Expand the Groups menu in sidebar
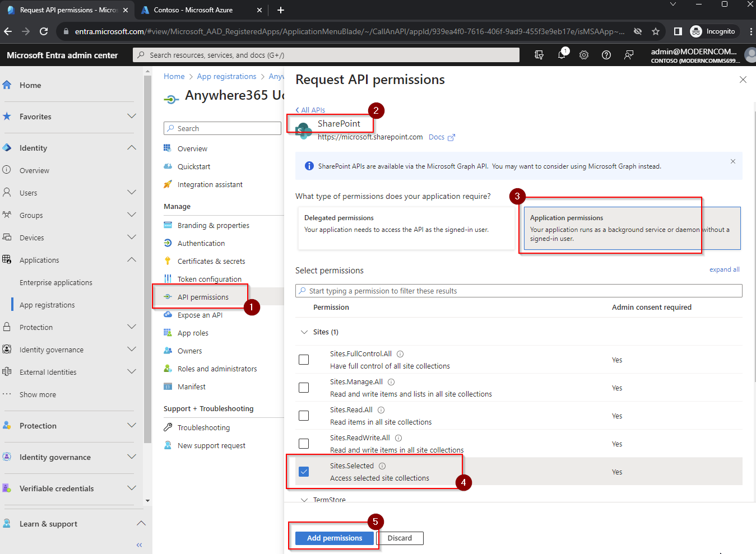This screenshot has height=554, width=756. (x=131, y=215)
